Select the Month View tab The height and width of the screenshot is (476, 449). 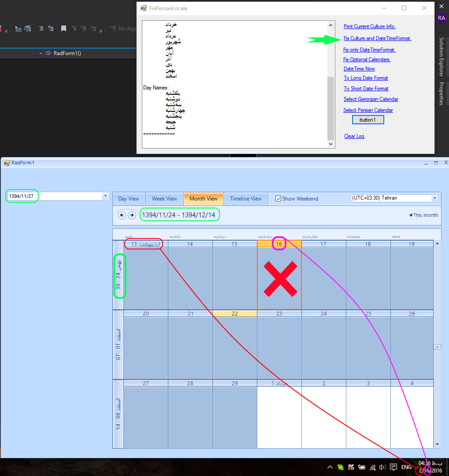[204, 199]
